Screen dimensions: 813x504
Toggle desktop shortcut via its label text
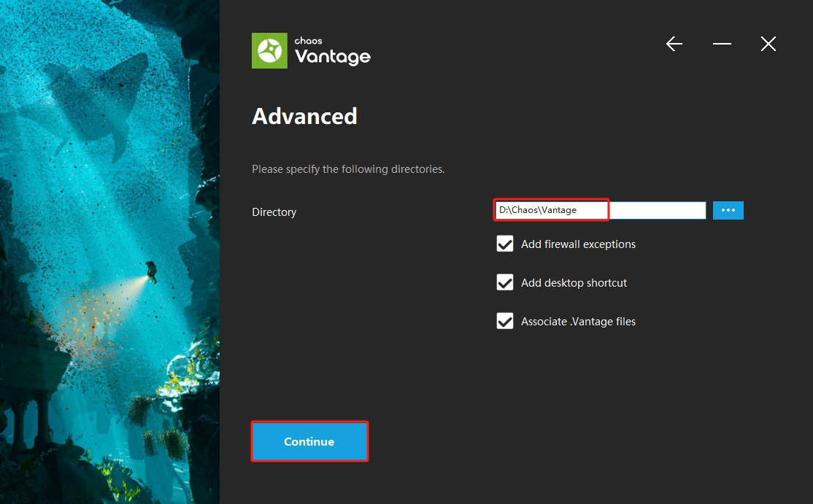tap(573, 283)
